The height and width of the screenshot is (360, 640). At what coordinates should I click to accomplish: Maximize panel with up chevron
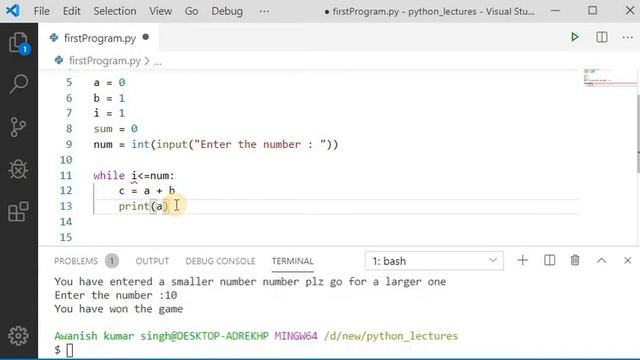(x=602, y=260)
